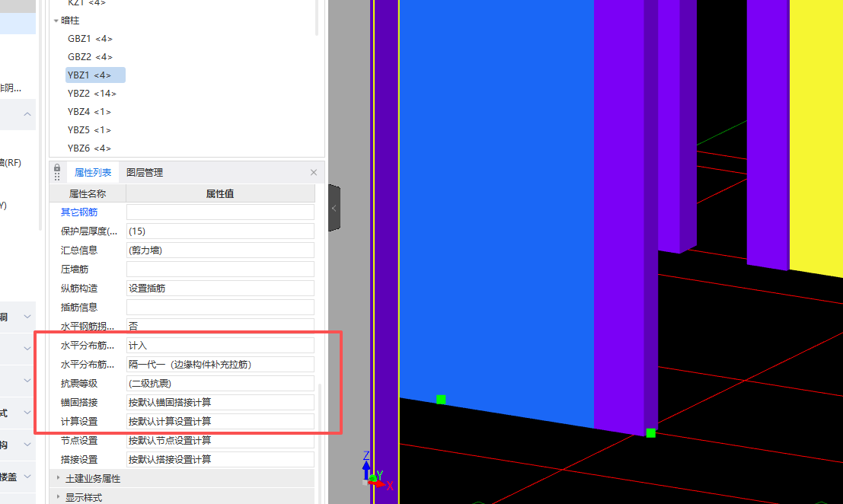The height and width of the screenshot is (504, 843).
Task: Collapse the left panel with arrow handle
Action: [334, 208]
